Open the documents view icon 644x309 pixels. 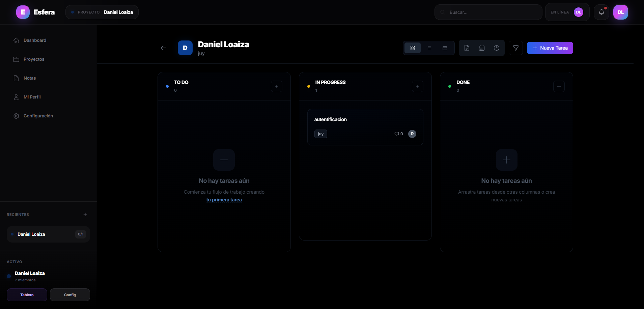point(467,48)
